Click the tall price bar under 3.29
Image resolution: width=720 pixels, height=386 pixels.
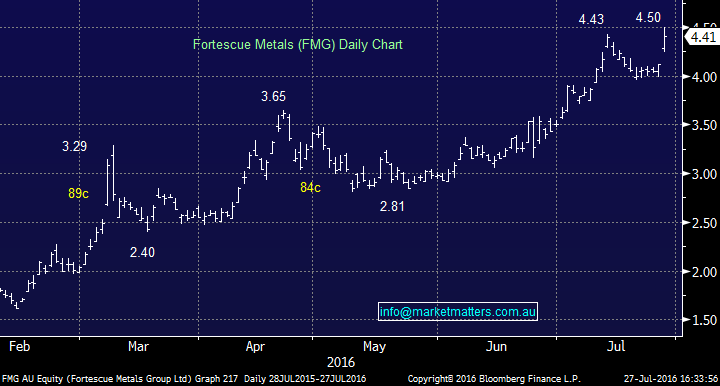click(x=113, y=173)
